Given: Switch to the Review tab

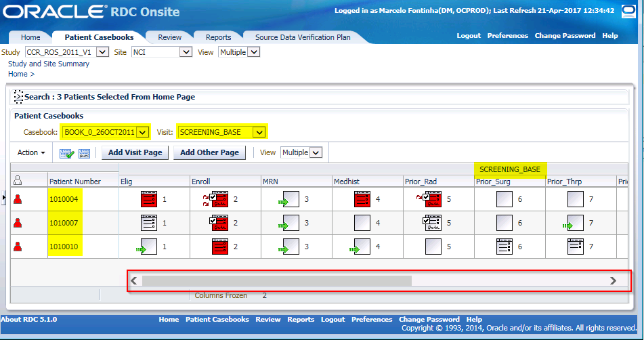Looking at the screenshot, I should [x=169, y=37].
